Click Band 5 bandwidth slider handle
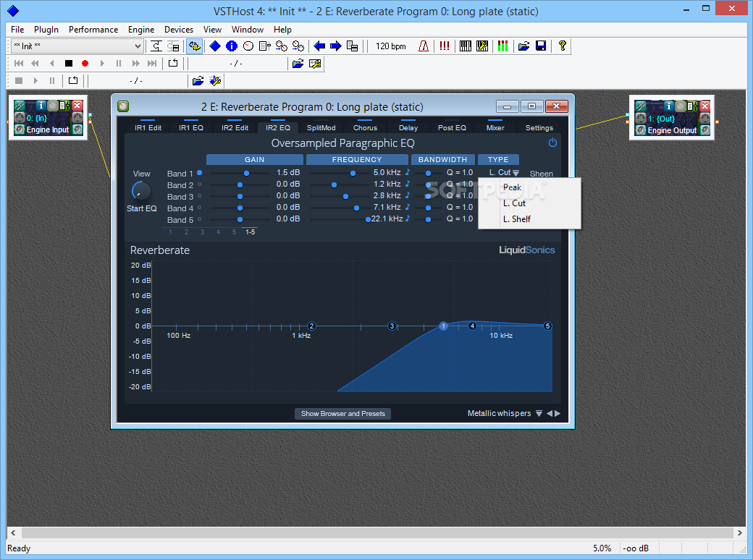 (x=428, y=220)
